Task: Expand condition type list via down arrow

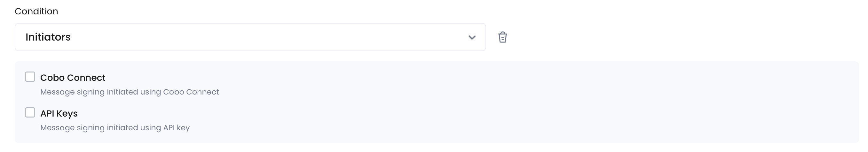Action: click(472, 37)
